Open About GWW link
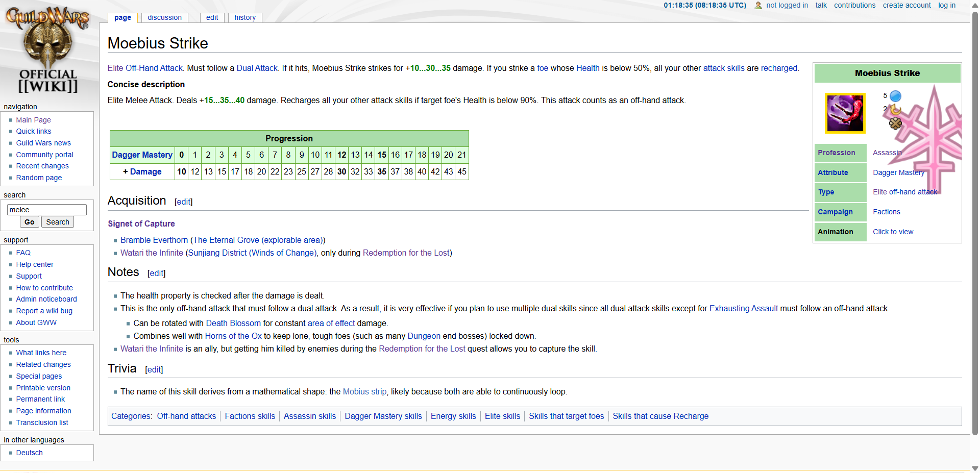 pos(36,322)
